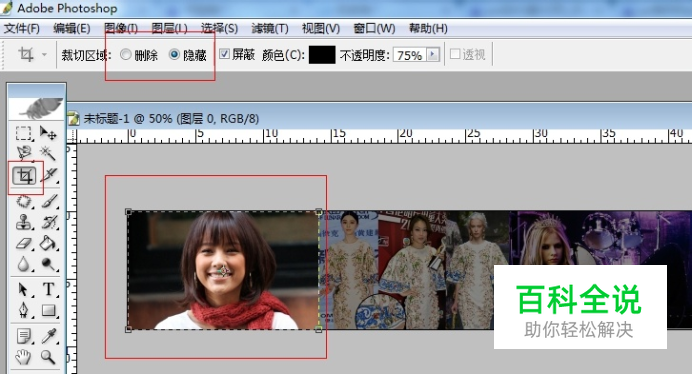Image resolution: width=692 pixels, height=374 pixels.
Task: Open the crop tool preset picker
Action: 44,55
